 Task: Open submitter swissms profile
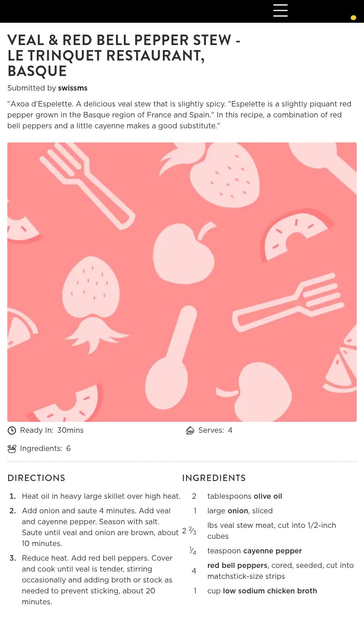(73, 88)
